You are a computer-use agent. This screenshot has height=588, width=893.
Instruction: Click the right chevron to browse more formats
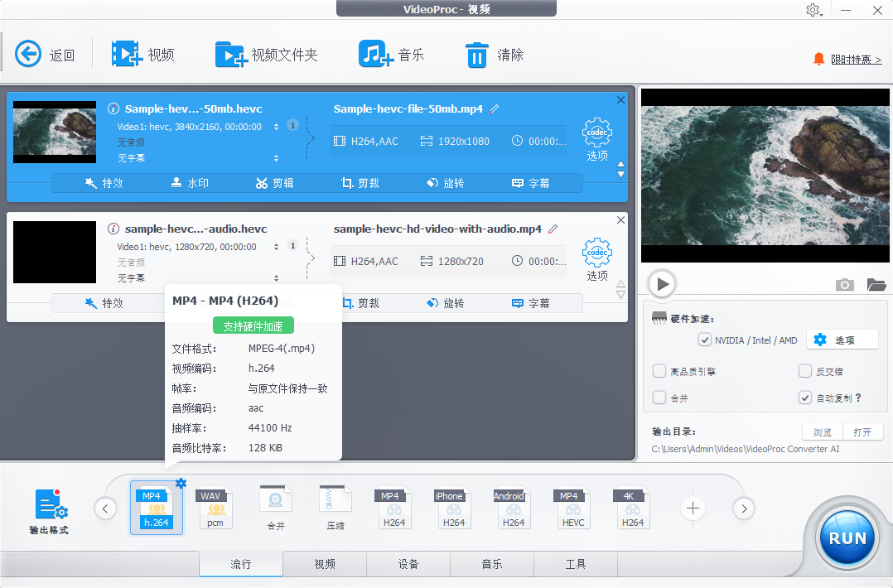(743, 508)
